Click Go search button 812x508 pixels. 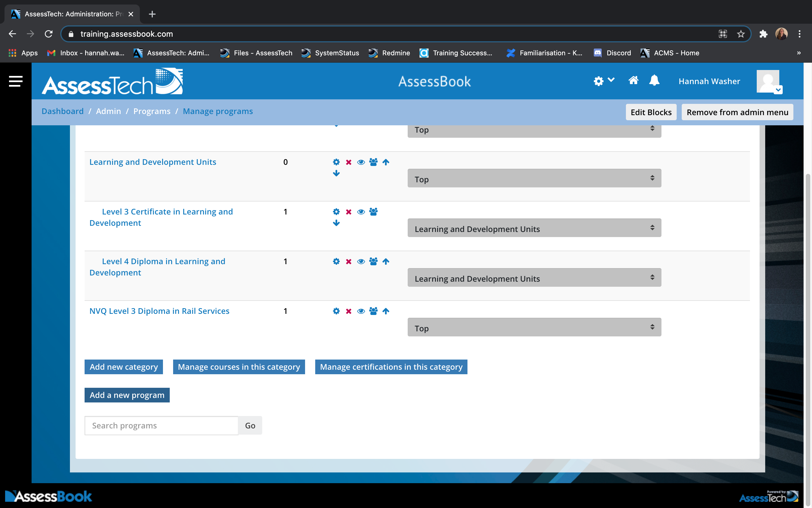click(250, 426)
